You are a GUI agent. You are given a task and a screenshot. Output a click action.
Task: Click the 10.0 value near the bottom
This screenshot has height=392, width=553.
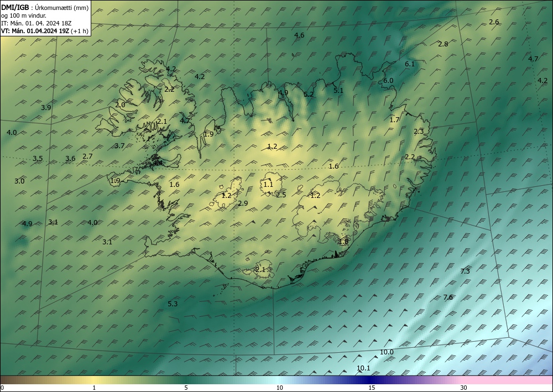click(387, 352)
